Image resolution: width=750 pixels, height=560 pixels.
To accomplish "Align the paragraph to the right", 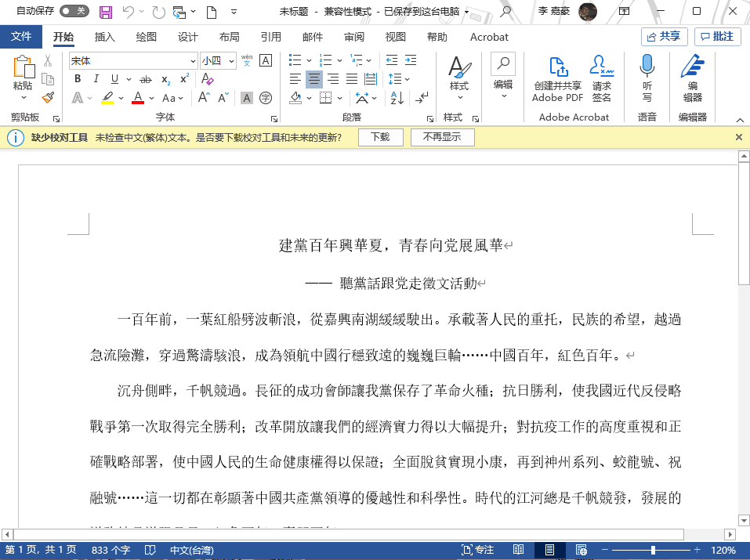I will (333, 79).
